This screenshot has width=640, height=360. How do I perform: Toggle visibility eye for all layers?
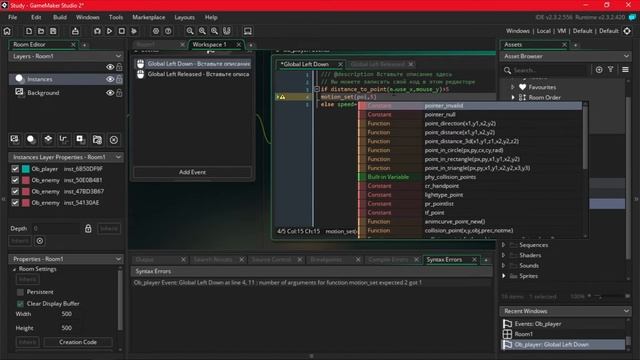110,67
